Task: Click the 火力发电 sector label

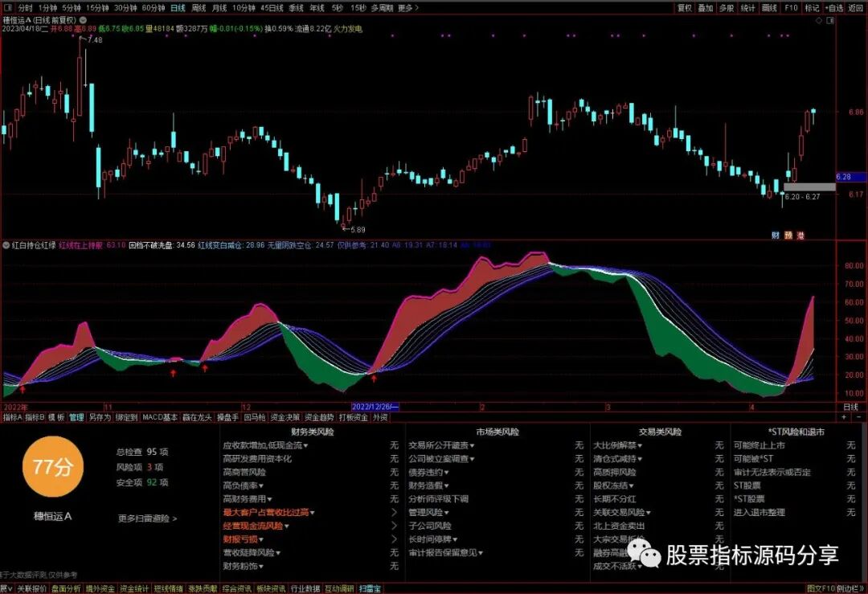Action: pos(347,28)
